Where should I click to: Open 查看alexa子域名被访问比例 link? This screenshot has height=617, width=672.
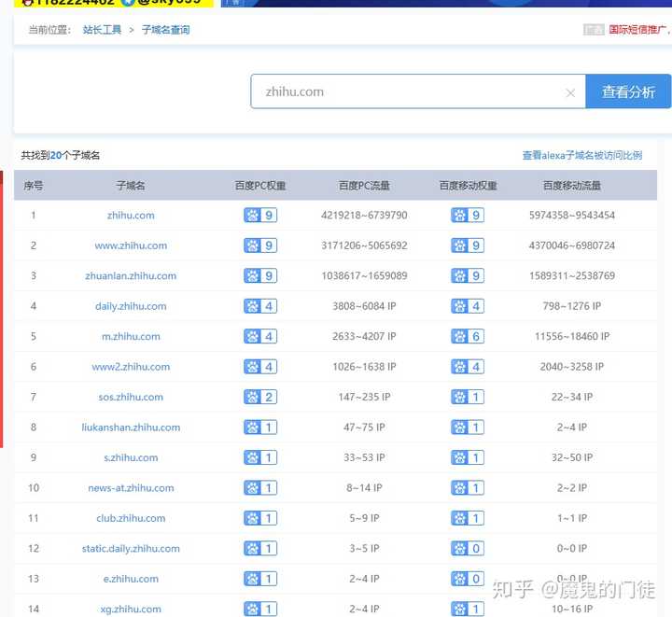click(x=582, y=155)
